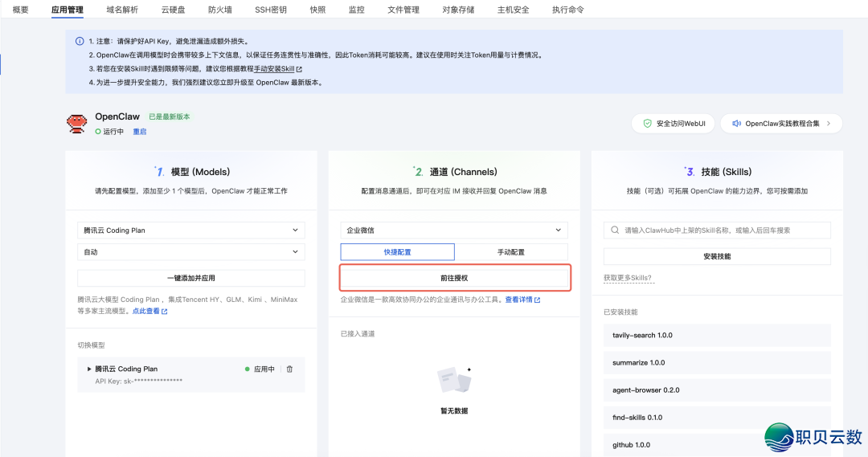Click the 获取更多Skills? link
The height and width of the screenshot is (457, 868).
(627, 278)
